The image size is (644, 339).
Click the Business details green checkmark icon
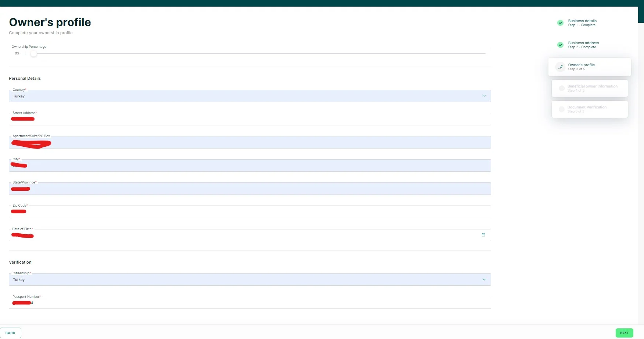coord(560,23)
